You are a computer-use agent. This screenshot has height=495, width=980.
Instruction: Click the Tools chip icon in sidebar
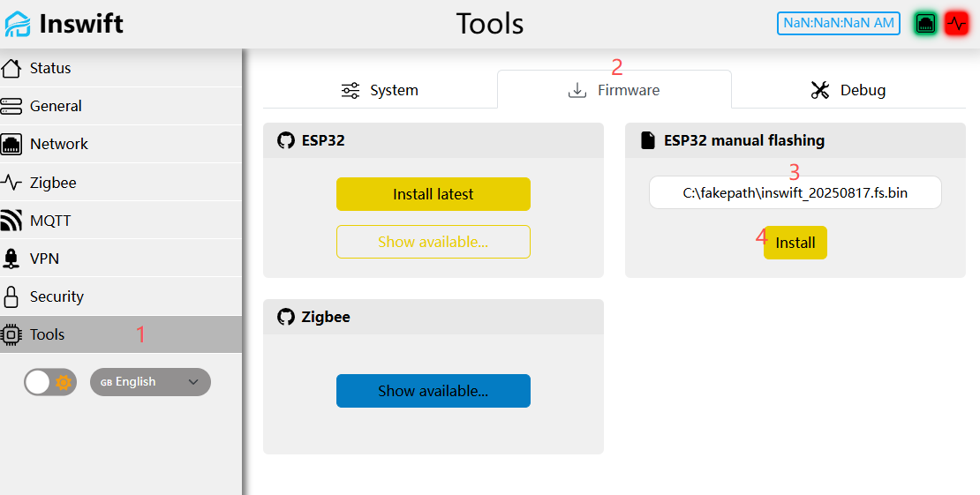pos(11,335)
